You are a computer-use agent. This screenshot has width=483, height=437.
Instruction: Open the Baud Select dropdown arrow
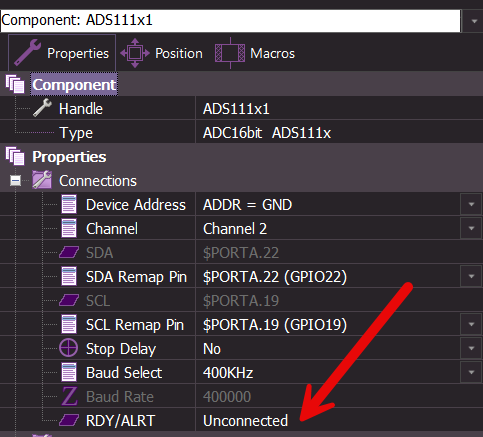click(471, 372)
